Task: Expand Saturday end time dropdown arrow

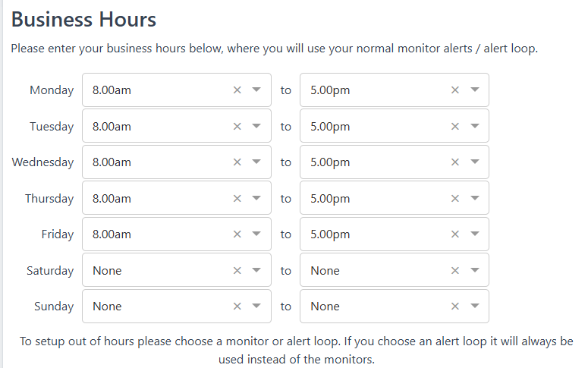Action: tap(475, 270)
